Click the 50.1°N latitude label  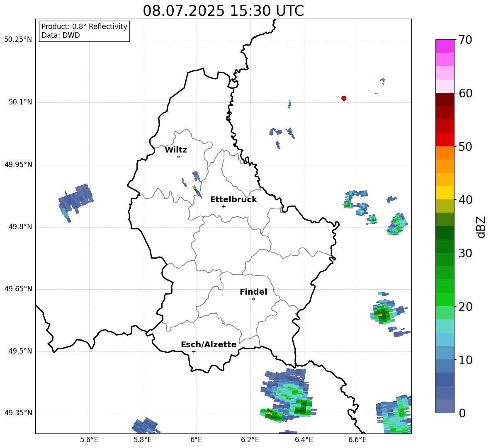click(20, 102)
